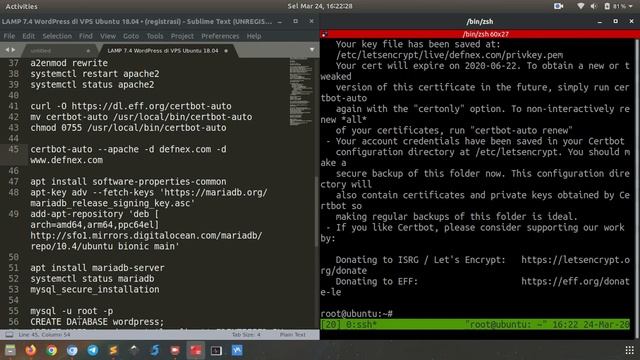Image resolution: width=640 pixels, height=360 pixels.
Task: Click line number 49 in the gutter
Action: (13, 214)
